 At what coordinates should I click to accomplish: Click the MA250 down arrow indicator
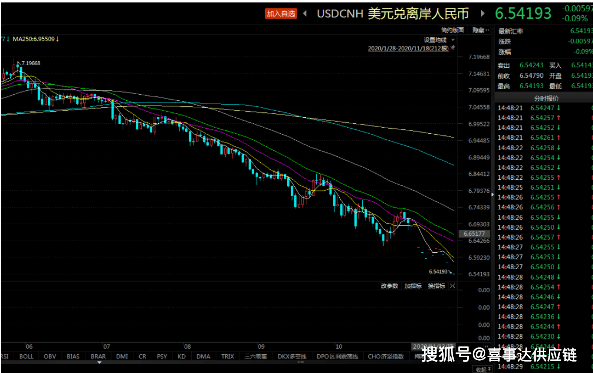[x=57, y=39]
